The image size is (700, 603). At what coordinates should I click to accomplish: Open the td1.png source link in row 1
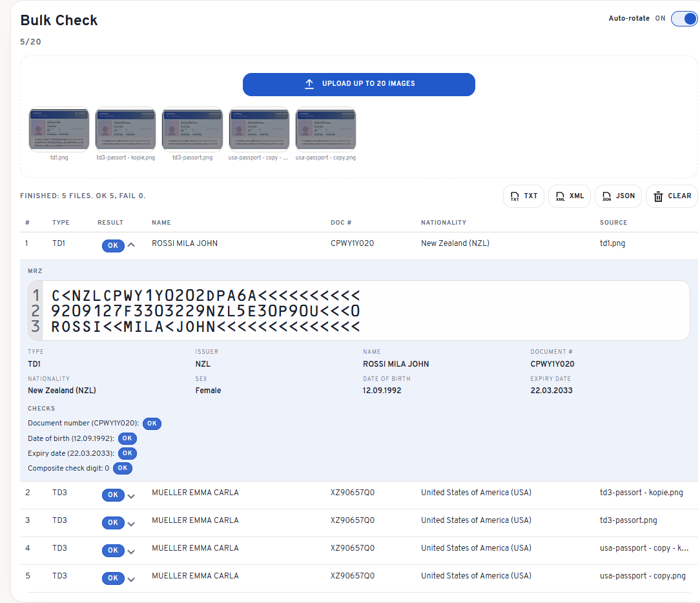click(612, 244)
